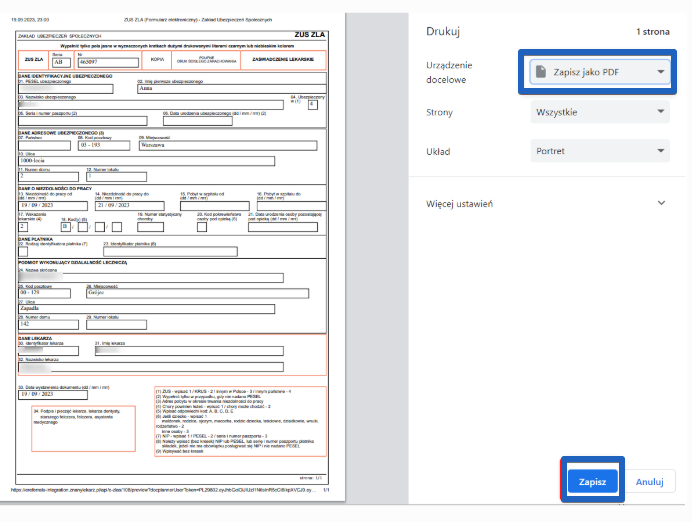Viewport: 692px width, 522px height.
Task: Expand Więcej ustawień section
Action: (546, 203)
